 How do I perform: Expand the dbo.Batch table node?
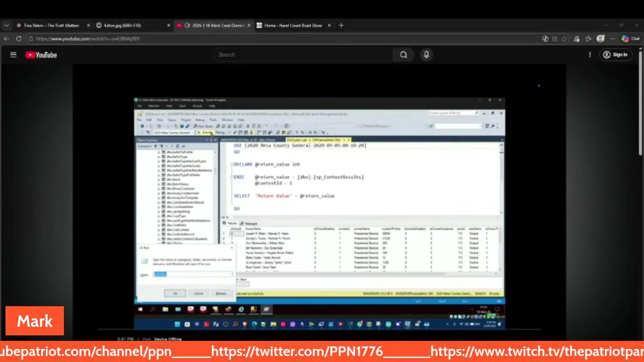click(x=159, y=179)
